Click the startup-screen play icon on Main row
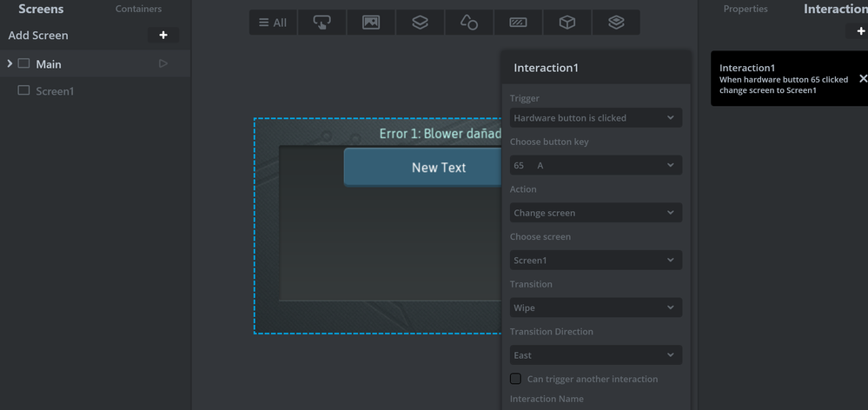The width and height of the screenshot is (868, 410). click(x=162, y=63)
